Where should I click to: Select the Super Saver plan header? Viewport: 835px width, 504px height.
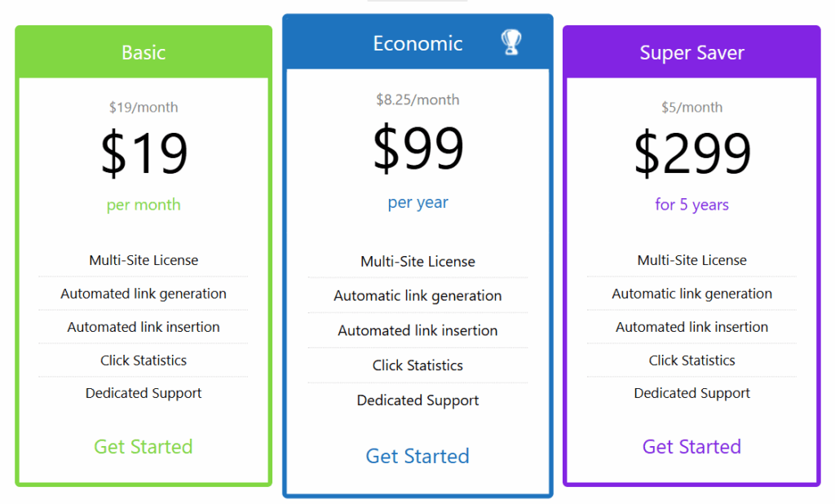[691, 53]
